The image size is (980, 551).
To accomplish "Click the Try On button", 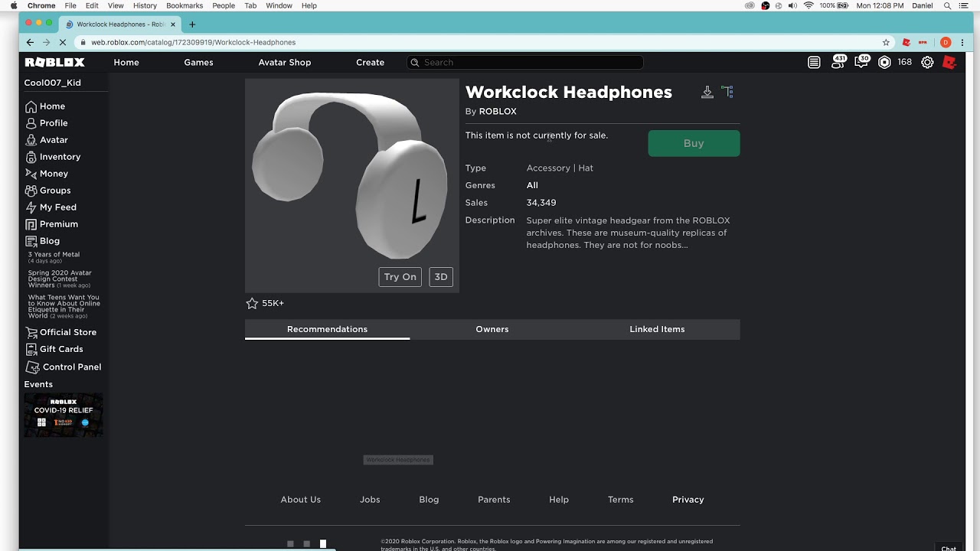I will pos(400,277).
